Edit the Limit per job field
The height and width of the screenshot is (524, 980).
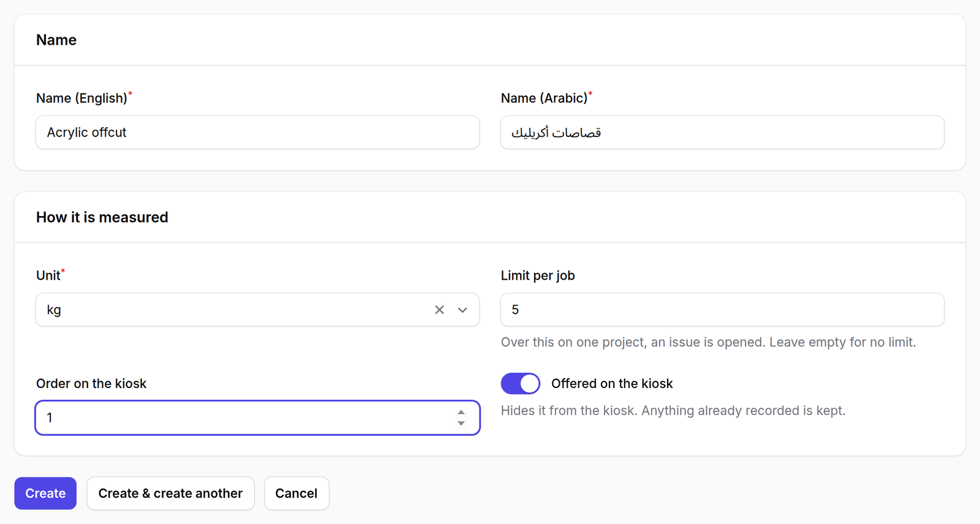pyautogui.click(x=722, y=310)
